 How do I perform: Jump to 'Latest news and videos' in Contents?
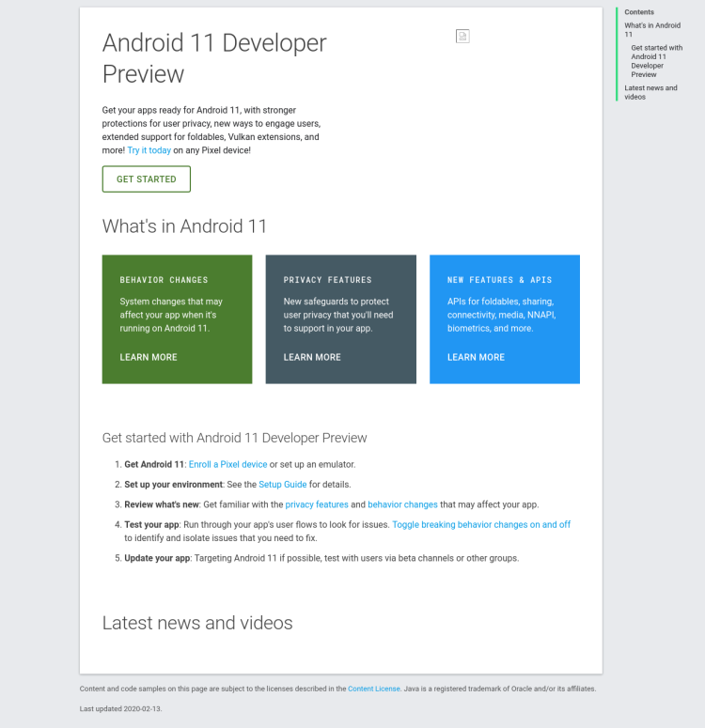point(650,92)
